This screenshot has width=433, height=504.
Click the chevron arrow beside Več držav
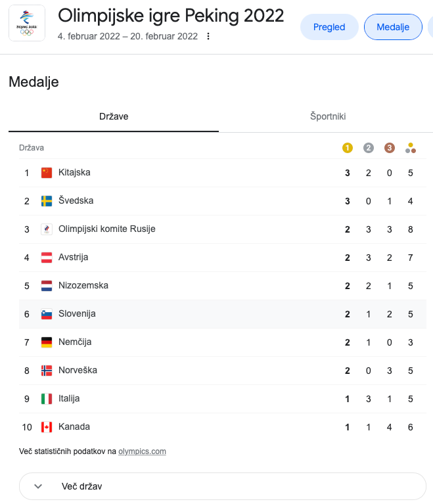coord(38,486)
